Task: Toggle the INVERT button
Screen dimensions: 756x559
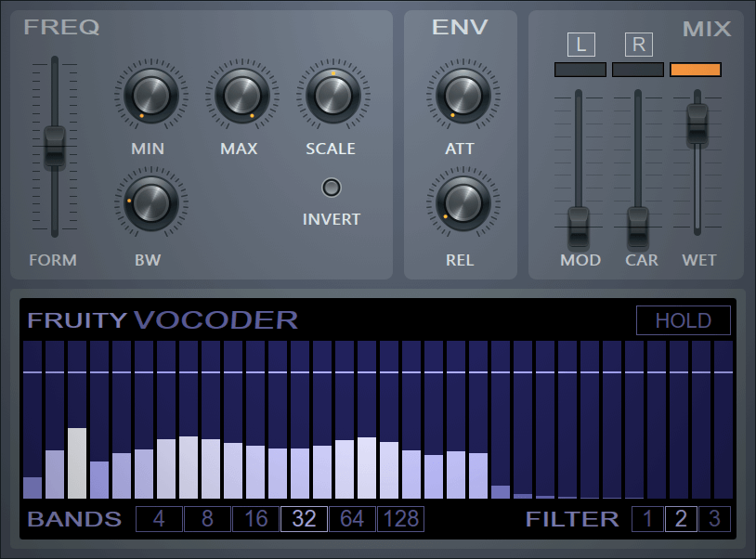Action: [331, 188]
